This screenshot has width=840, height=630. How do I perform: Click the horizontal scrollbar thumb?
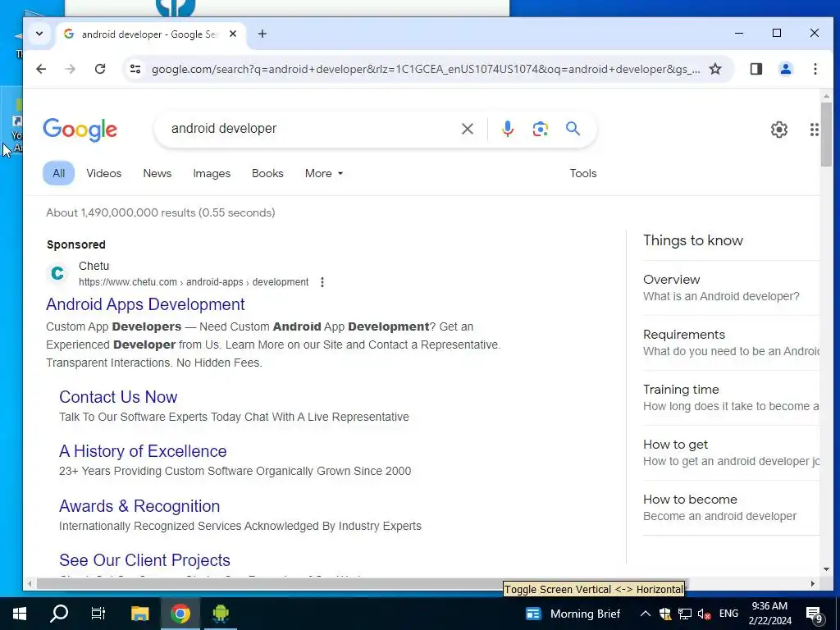[x=361, y=583]
